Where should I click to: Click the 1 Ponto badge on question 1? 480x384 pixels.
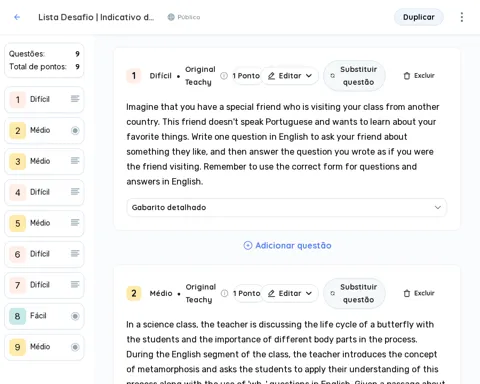point(246,76)
